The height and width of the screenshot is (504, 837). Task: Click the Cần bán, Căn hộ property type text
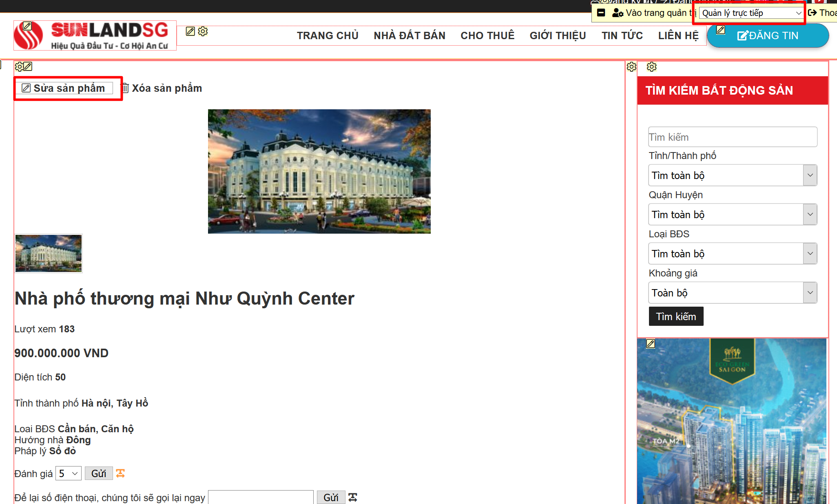pyautogui.click(x=95, y=429)
